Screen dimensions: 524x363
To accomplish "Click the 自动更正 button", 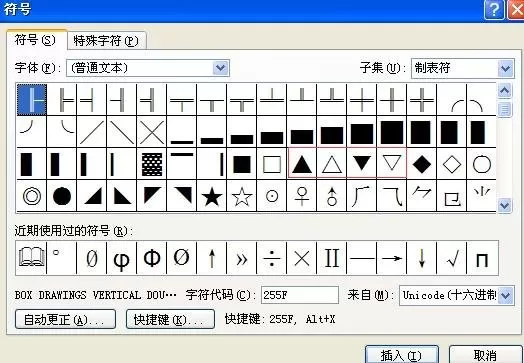I will [66, 319].
